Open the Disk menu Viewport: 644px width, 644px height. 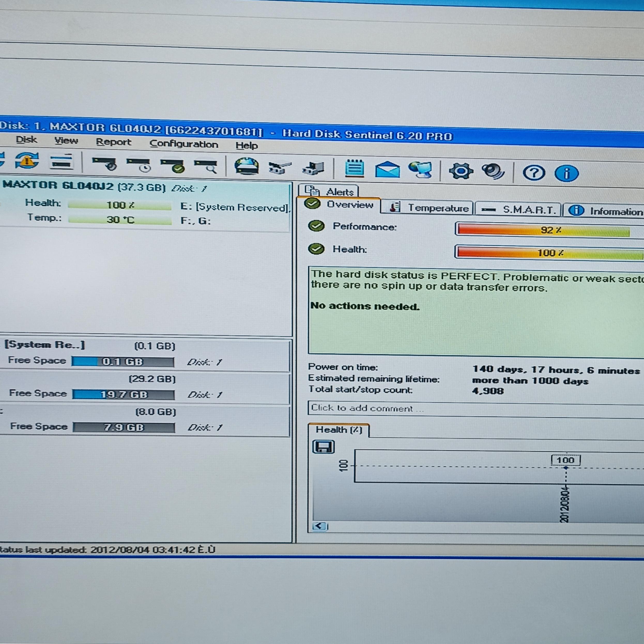pyautogui.click(x=26, y=140)
